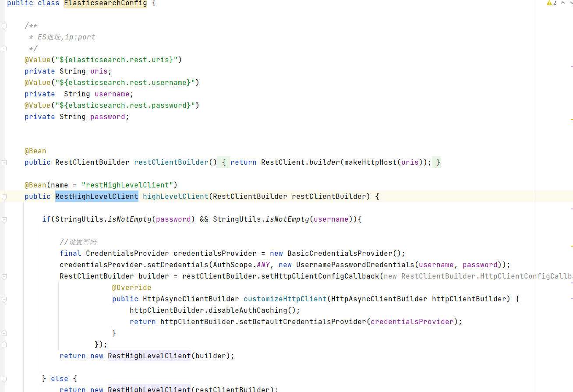Click the fold end marker beside the }); line

coord(4,345)
